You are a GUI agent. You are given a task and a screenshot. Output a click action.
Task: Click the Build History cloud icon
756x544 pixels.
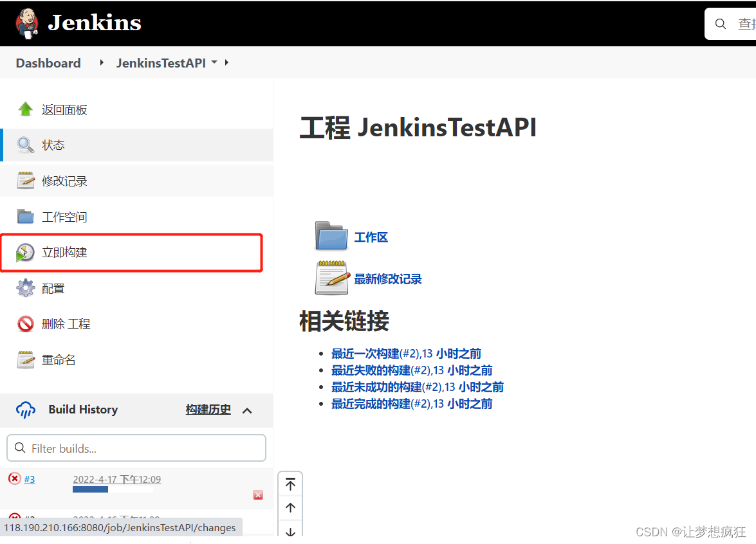[x=26, y=410]
